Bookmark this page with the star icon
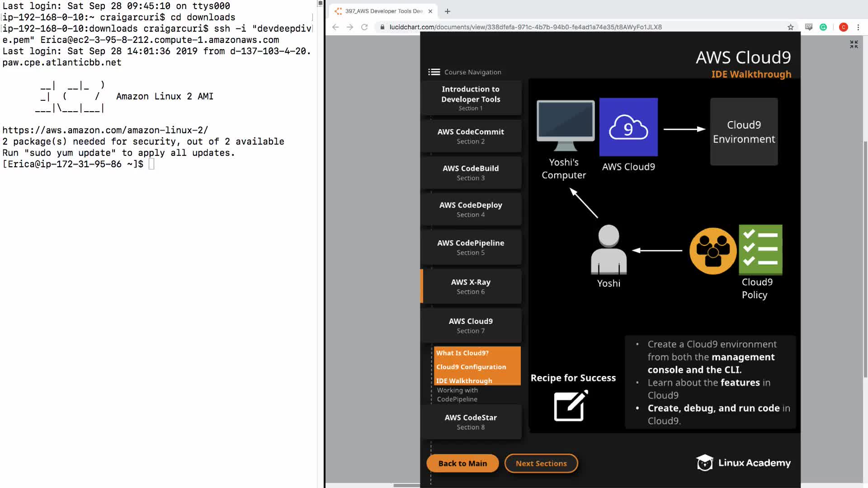Viewport: 868px width, 488px height. [791, 27]
